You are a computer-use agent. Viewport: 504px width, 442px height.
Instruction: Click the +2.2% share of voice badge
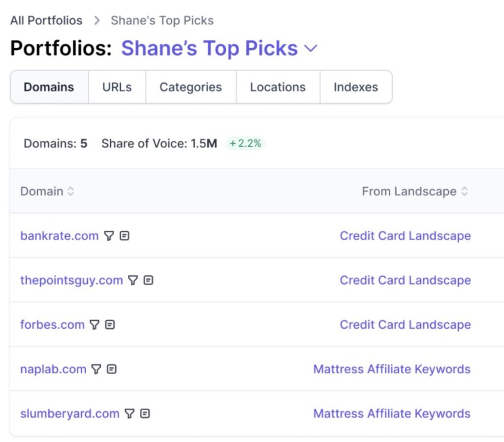coord(246,144)
